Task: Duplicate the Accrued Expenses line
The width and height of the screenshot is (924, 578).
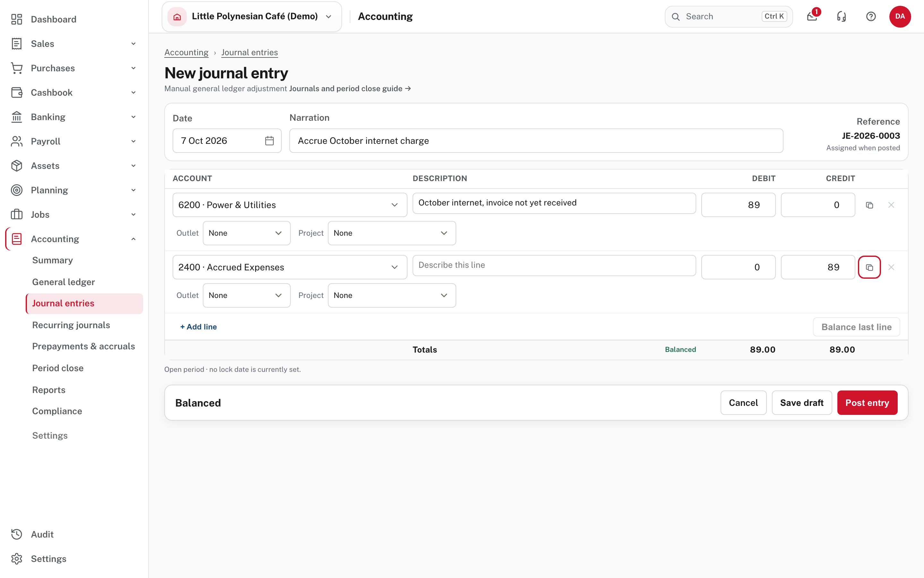Action: click(869, 267)
